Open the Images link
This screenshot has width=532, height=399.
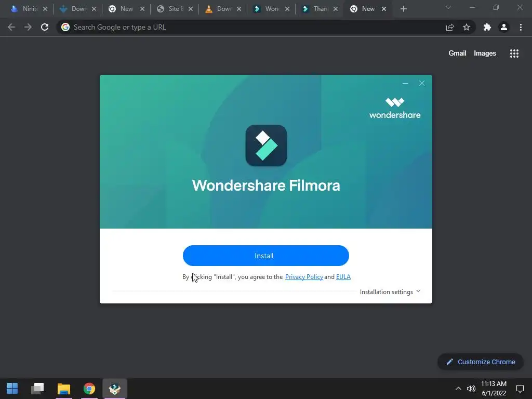(485, 54)
